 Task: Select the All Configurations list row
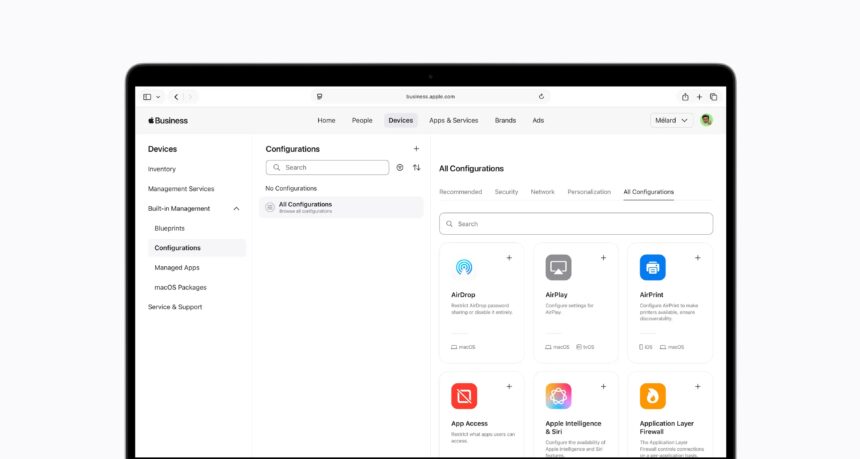tap(341, 207)
